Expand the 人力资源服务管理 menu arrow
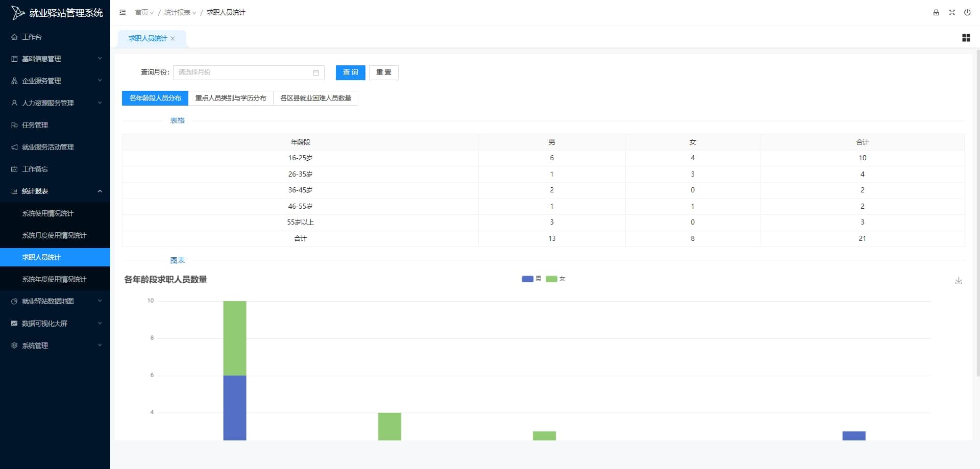This screenshot has width=980, height=469. coord(100,103)
